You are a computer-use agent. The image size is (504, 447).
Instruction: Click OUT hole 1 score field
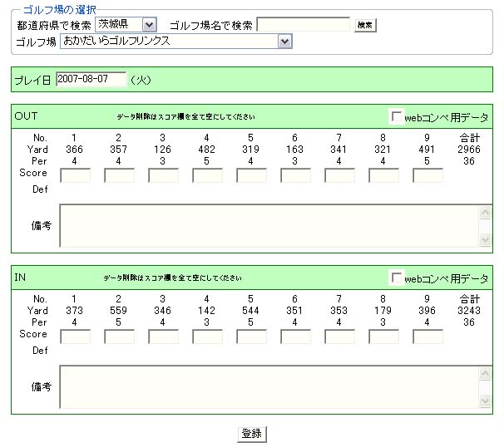point(75,175)
